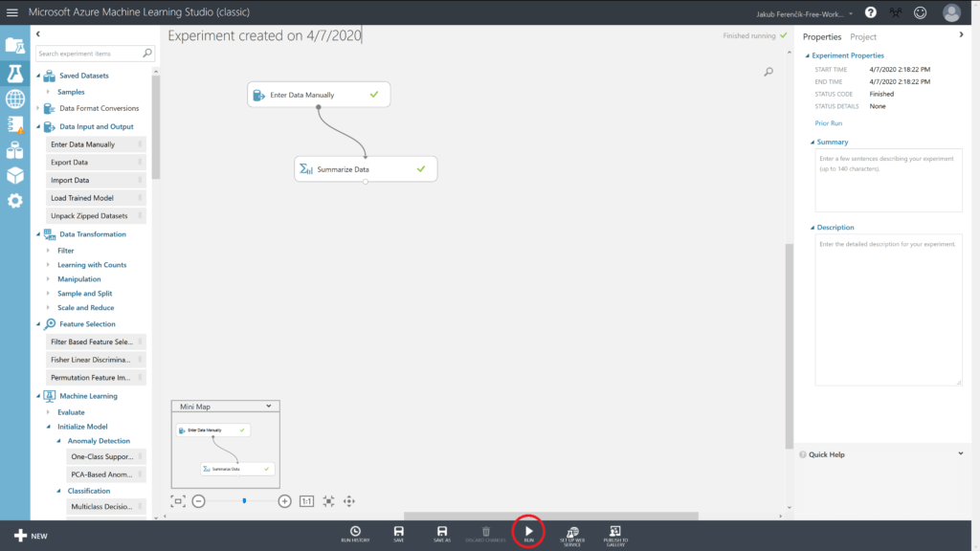The image size is (980, 551).
Task: Collapse the Quick Help section
Action: coord(961,454)
